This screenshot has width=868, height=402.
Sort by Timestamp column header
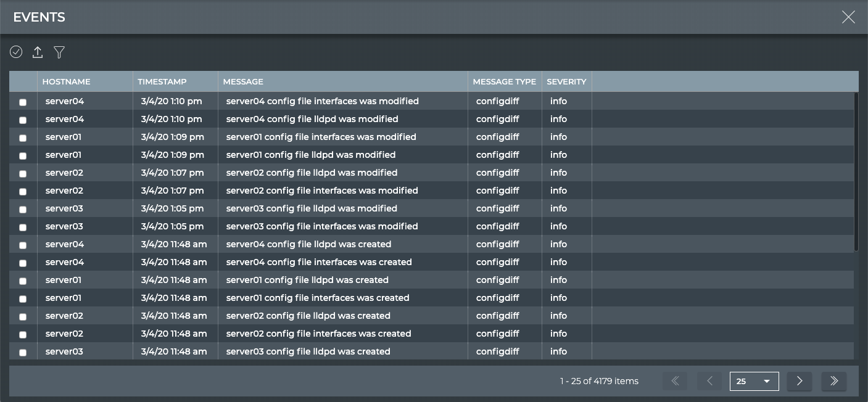[162, 81]
